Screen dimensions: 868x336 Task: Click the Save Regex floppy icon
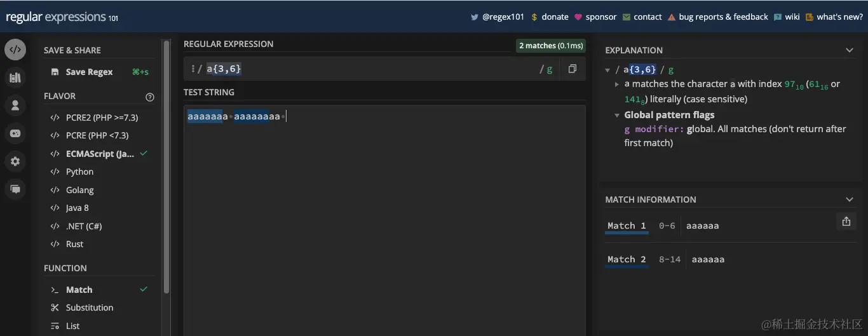55,72
